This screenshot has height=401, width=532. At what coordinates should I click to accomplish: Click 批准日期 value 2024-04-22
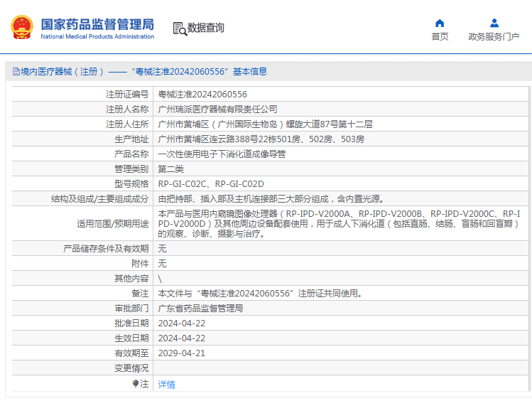tap(182, 324)
